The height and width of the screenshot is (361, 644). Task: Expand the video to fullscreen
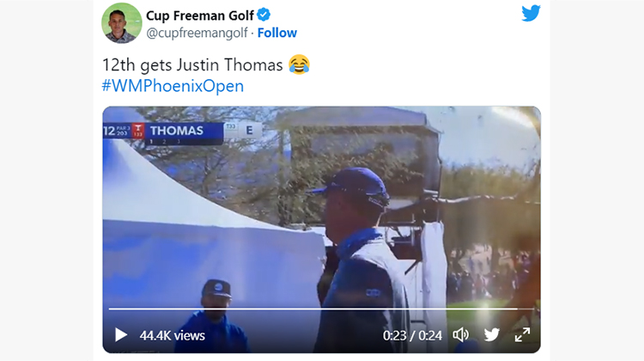point(522,334)
